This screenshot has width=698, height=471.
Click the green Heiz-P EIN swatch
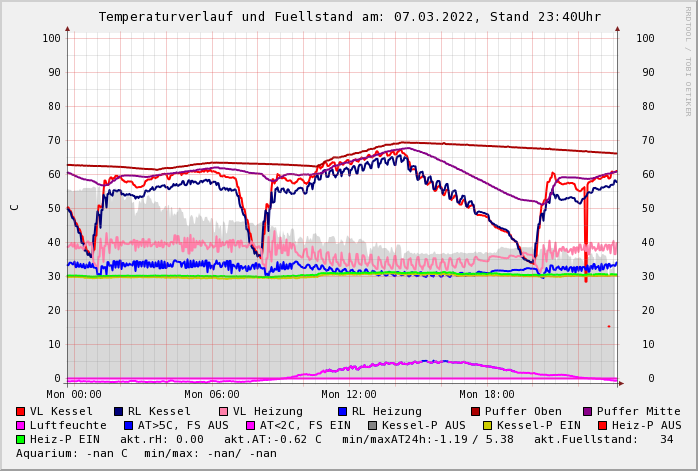[x=21, y=440]
